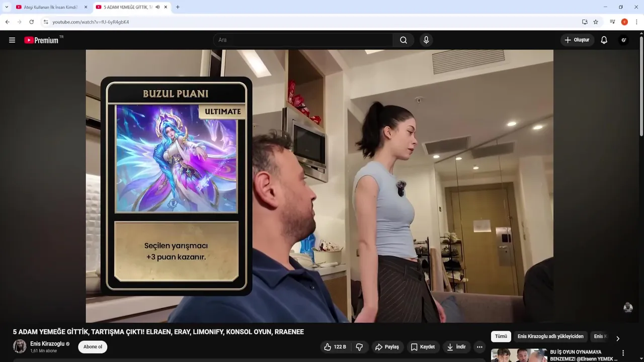The height and width of the screenshot is (362, 644).
Task: Open 'BU İŞ OYUN OYNAMAYA BENZEMEZ' thumbnail
Action: coord(519,355)
